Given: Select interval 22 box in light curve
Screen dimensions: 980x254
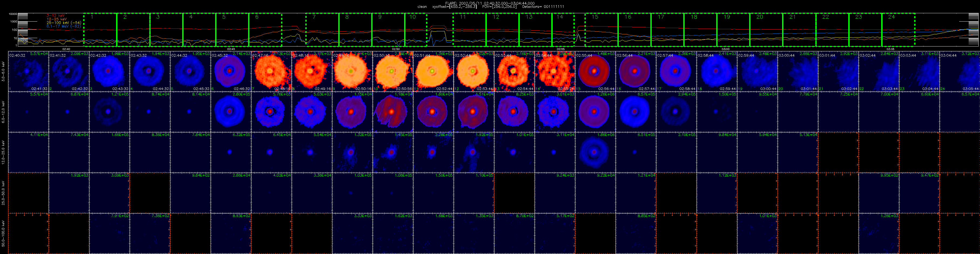Looking at the screenshot, I should [832, 30].
